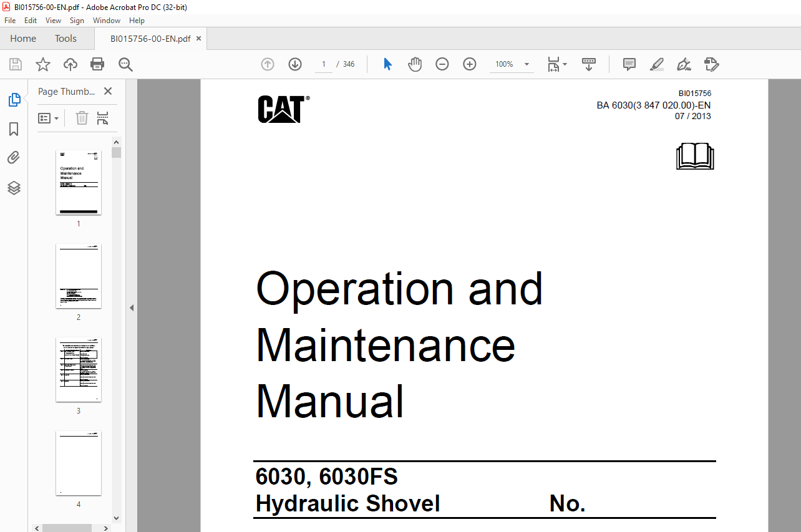Image resolution: width=801 pixels, height=532 pixels.
Task: Click the CAT logo on page
Action: click(x=284, y=109)
